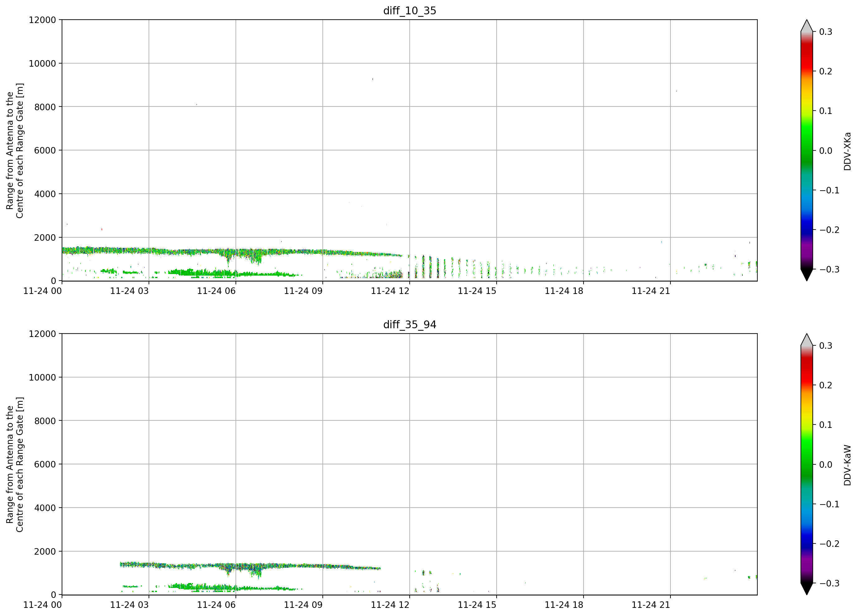Click the "2000" y-tick of the diff_35_94 plot
This screenshot has width=858, height=616.
tap(45, 551)
